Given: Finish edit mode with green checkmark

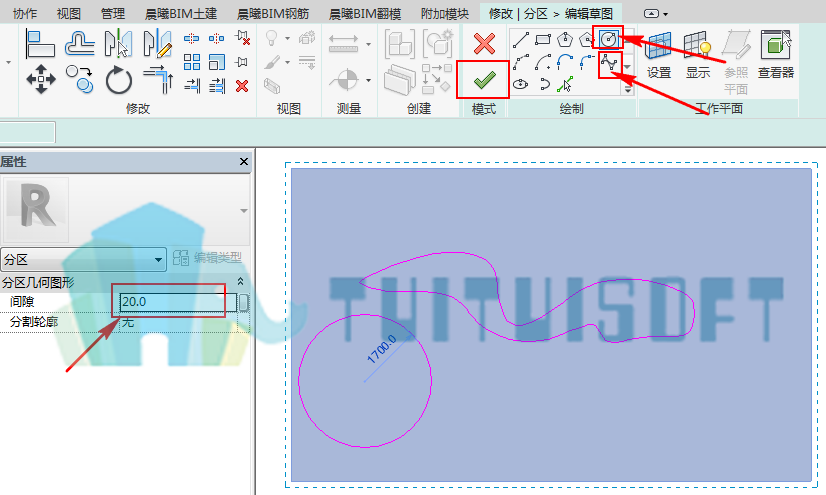Looking at the screenshot, I should coord(484,80).
